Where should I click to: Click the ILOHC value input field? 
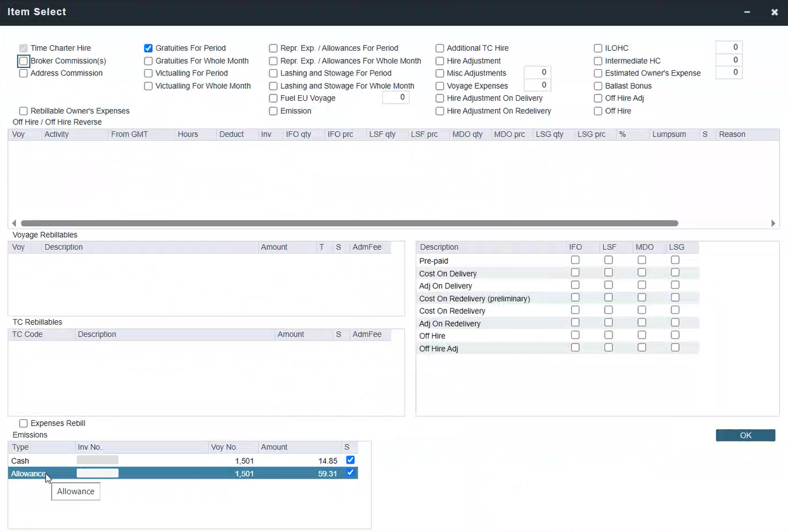(728, 48)
